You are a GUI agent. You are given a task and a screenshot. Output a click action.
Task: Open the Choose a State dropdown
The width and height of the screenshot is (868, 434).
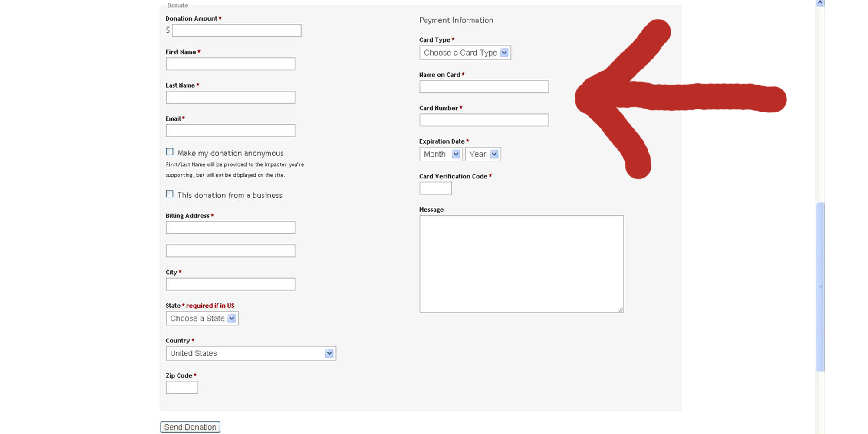coord(202,319)
